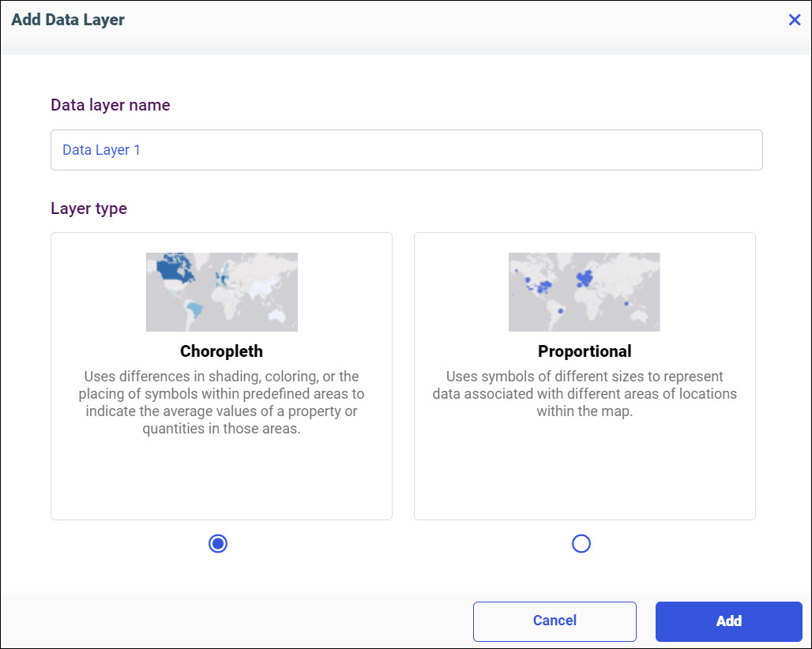Close the Add Data Layer dialog
812x649 pixels.
pyautogui.click(x=795, y=20)
